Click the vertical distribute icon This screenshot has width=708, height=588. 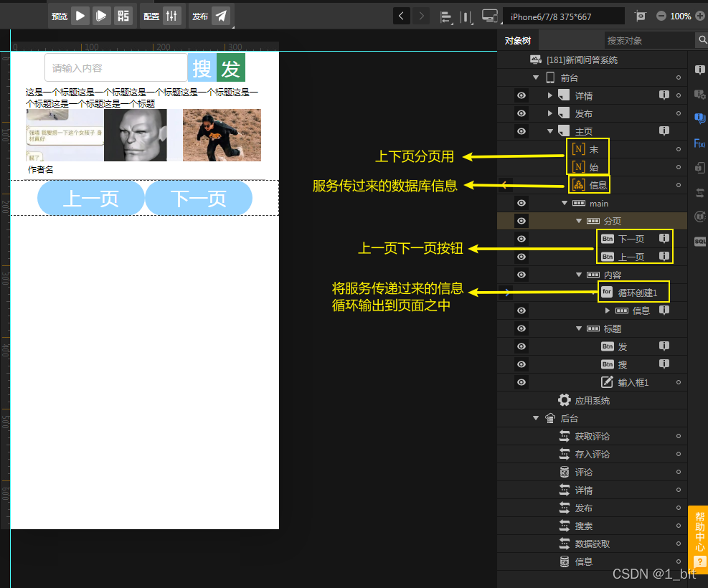466,17
